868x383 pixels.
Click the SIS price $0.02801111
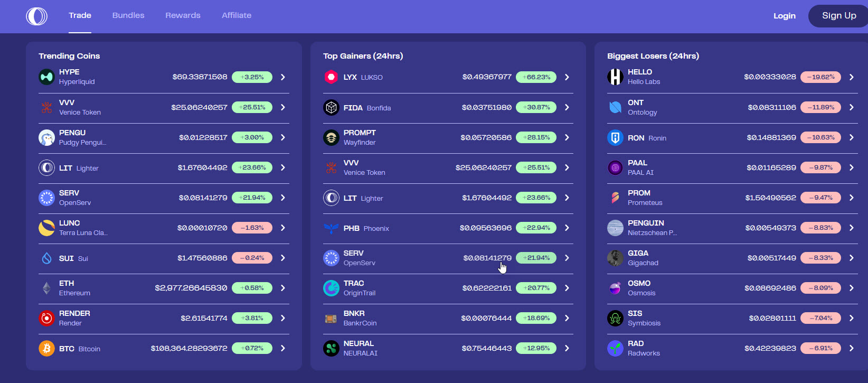[x=772, y=318]
